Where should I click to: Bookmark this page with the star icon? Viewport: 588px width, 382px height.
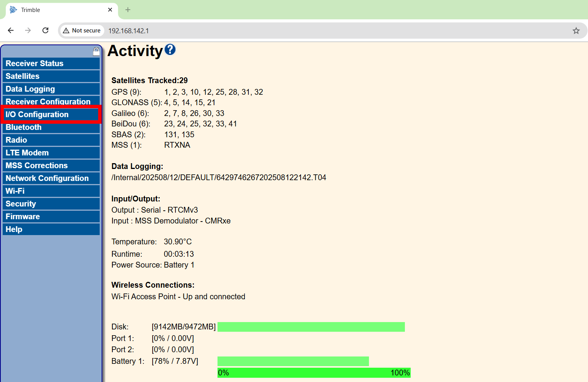[x=576, y=31]
